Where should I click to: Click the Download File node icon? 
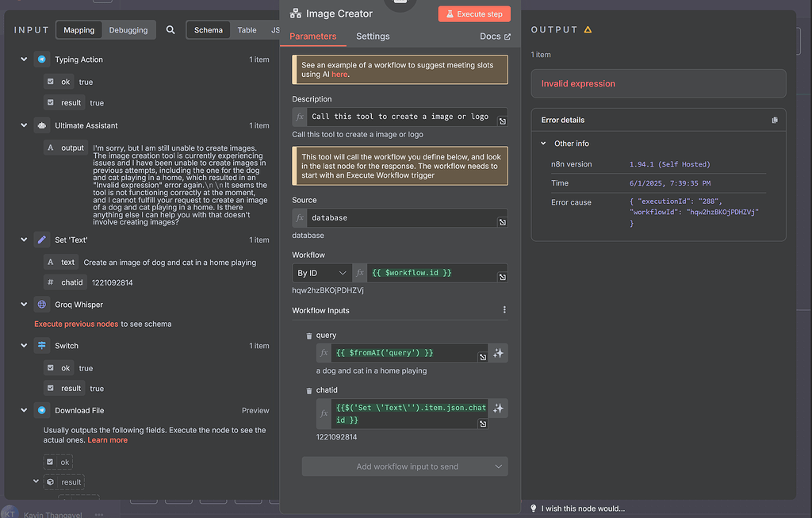(x=41, y=410)
